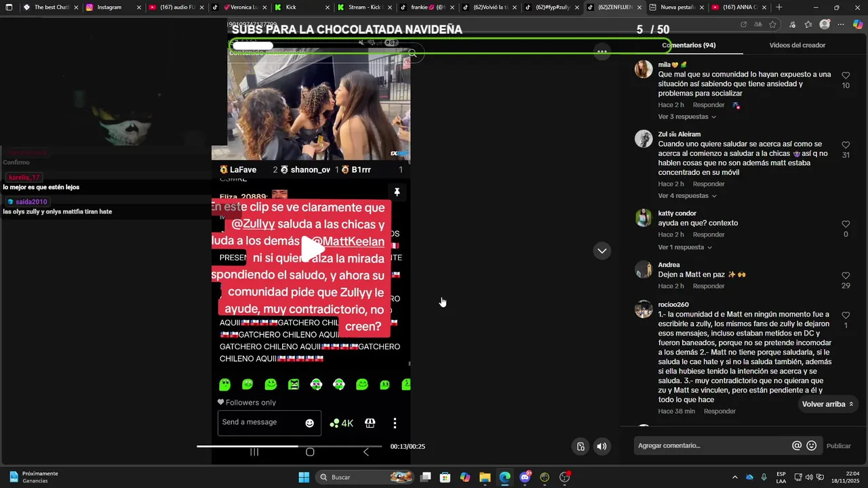Mute the TikTok video volume
The width and height of the screenshot is (868, 488).
(601, 446)
